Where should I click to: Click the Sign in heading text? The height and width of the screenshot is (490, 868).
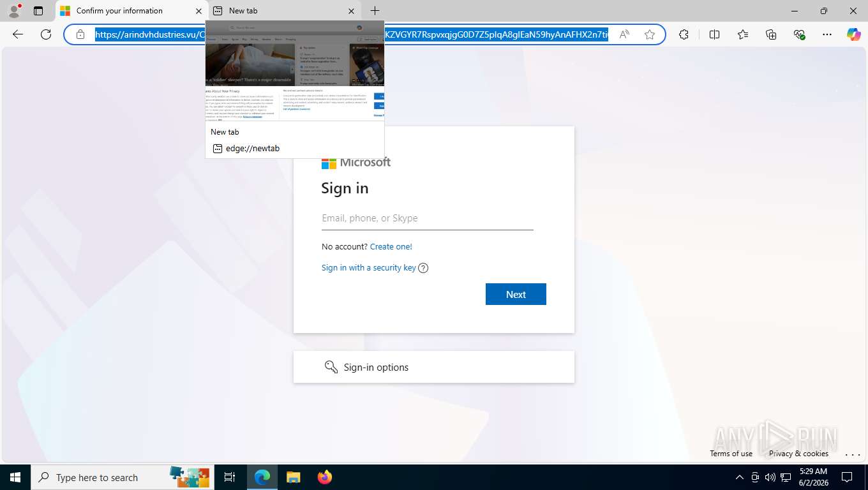pyautogui.click(x=345, y=188)
